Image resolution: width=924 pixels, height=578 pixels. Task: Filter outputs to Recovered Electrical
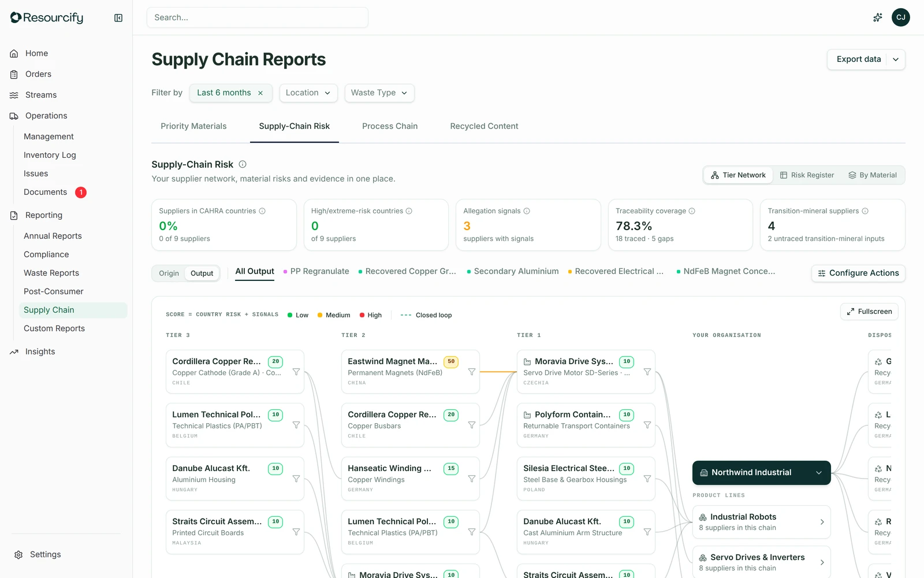[x=616, y=271]
